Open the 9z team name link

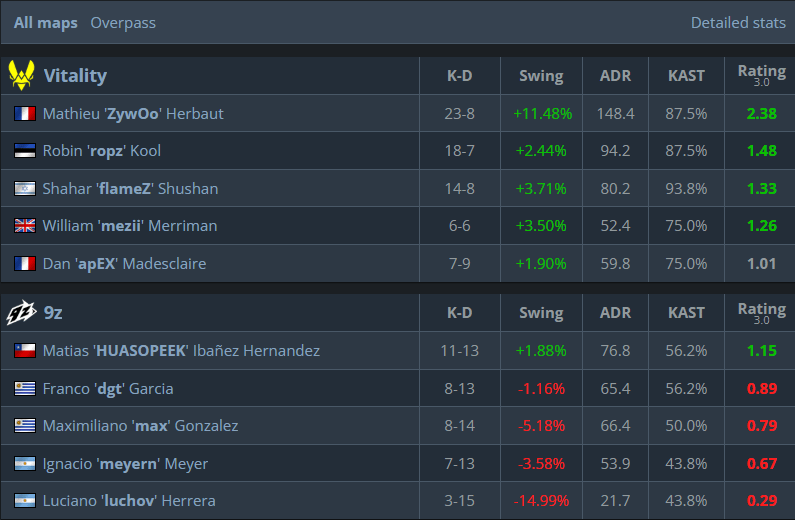pyautogui.click(x=55, y=313)
